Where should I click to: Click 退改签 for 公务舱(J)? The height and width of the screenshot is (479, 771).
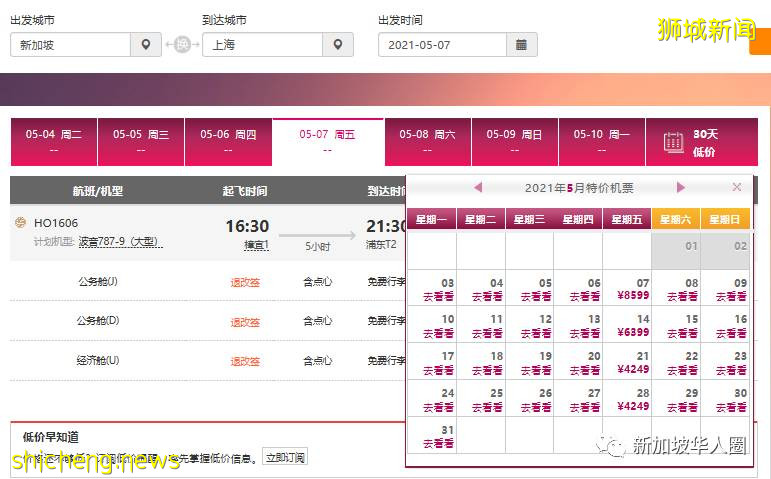[245, 282]
